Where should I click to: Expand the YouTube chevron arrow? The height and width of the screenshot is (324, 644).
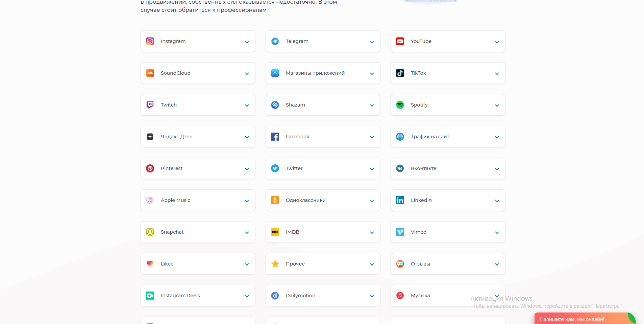497,42
